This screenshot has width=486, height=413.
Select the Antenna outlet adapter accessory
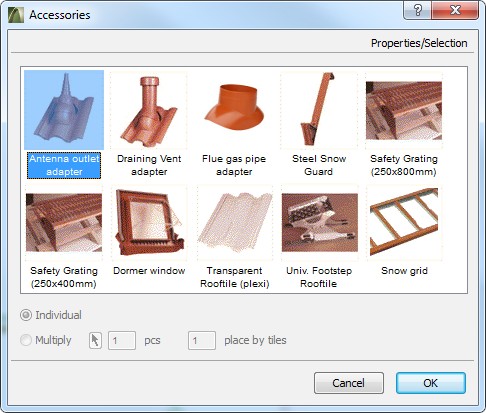[x=64, y=110]
